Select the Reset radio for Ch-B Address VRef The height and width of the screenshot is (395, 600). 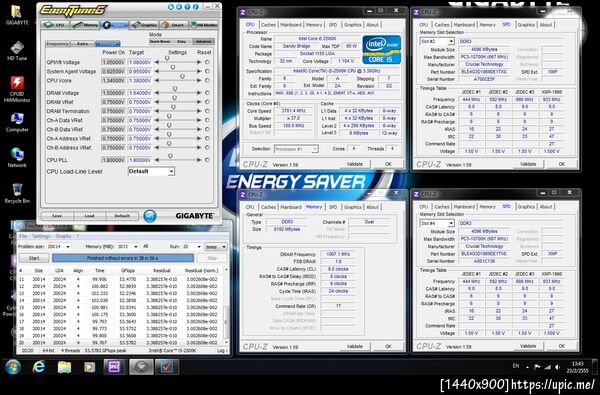point(207,147)
